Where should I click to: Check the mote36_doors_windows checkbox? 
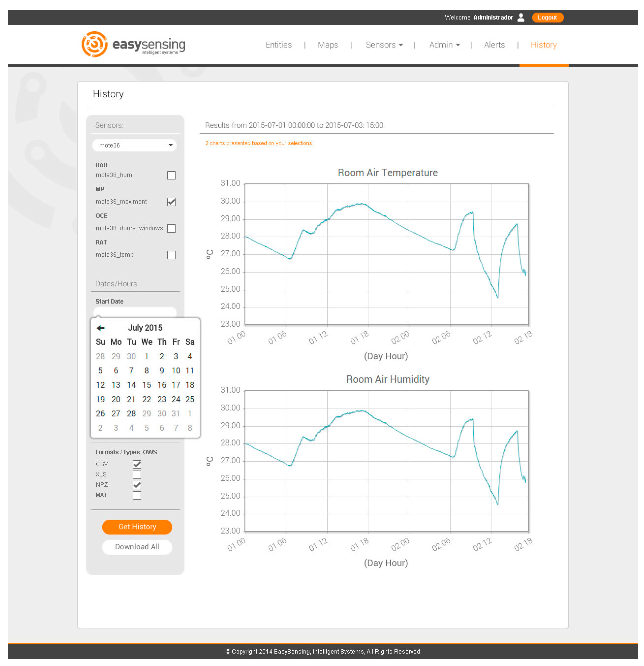tap(171, 228)
